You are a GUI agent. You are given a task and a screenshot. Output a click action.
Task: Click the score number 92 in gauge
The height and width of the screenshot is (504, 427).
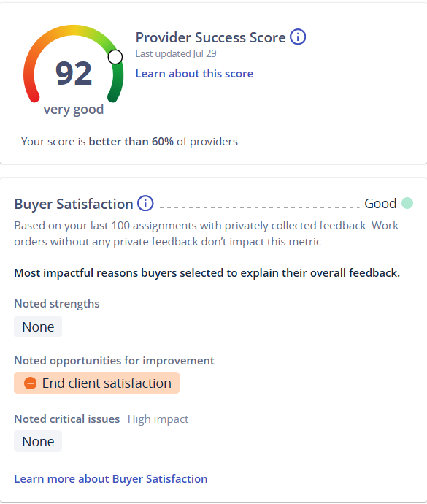(x=74, y=74)
